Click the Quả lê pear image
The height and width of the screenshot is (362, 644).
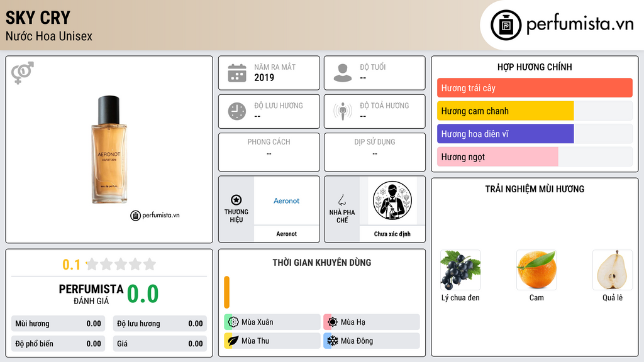coord(613,270)
